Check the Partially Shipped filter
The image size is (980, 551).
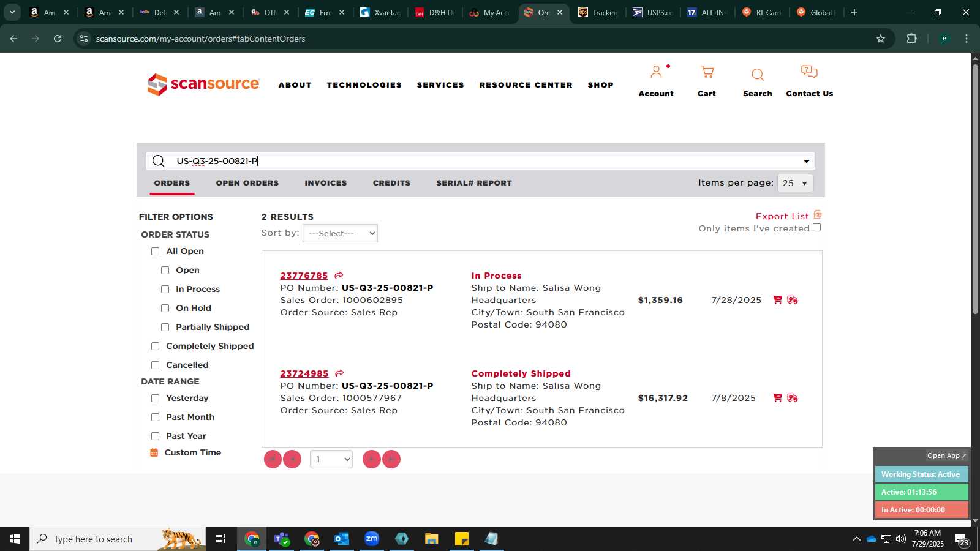[165, 328]
